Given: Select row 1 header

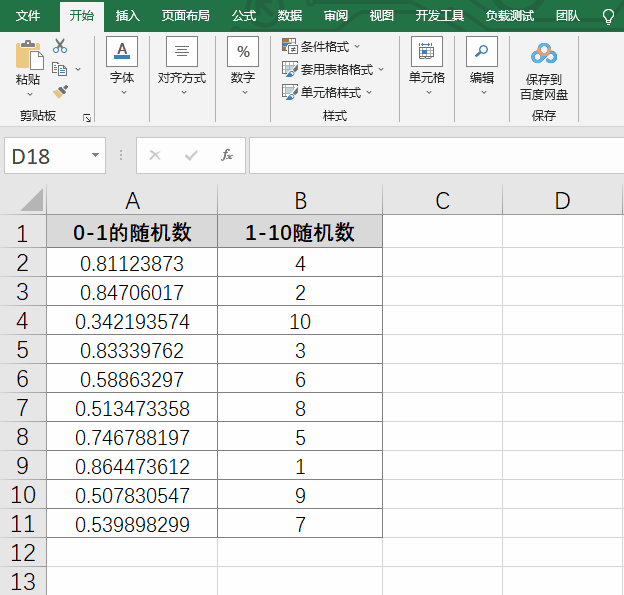Looking at the screenshot, I should pyautogui.click(x=23, y=233).
